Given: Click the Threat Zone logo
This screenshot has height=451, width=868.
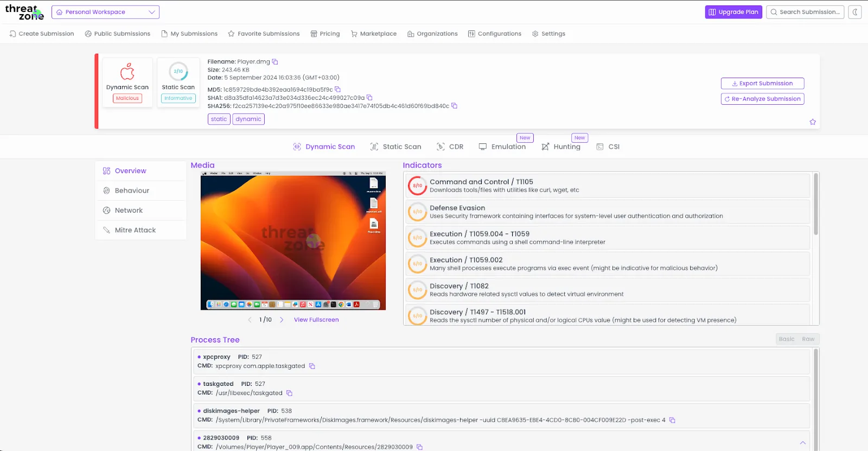Looking at the screenshot, I should click(x=24, y=12).
